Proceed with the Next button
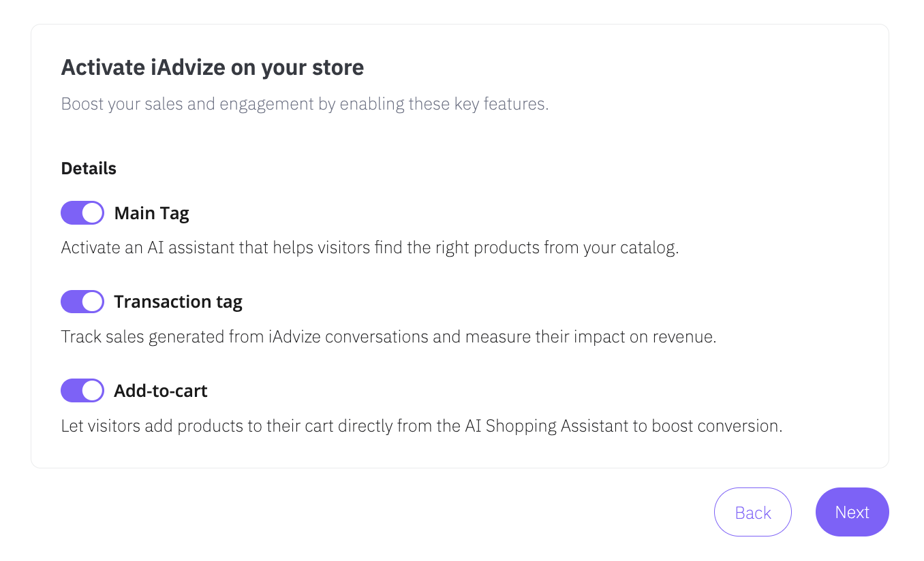 pos(852,512)
